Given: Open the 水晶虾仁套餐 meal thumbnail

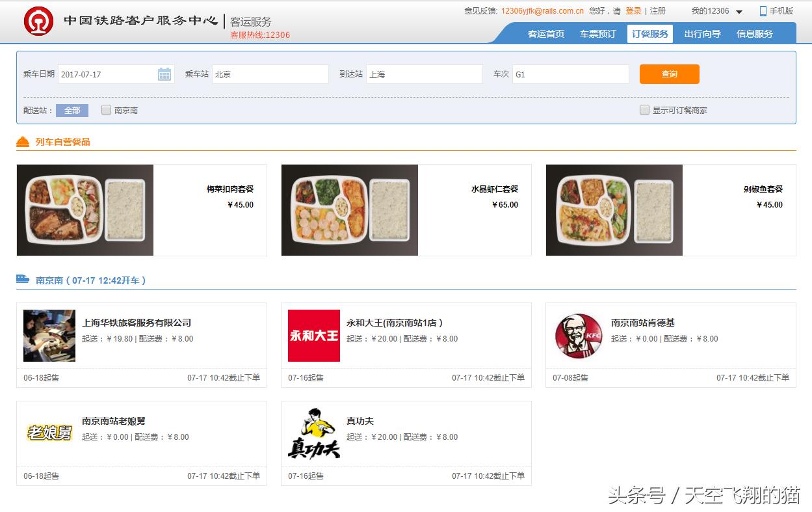Looking at the screenshot, I should (x=350, y=210).
